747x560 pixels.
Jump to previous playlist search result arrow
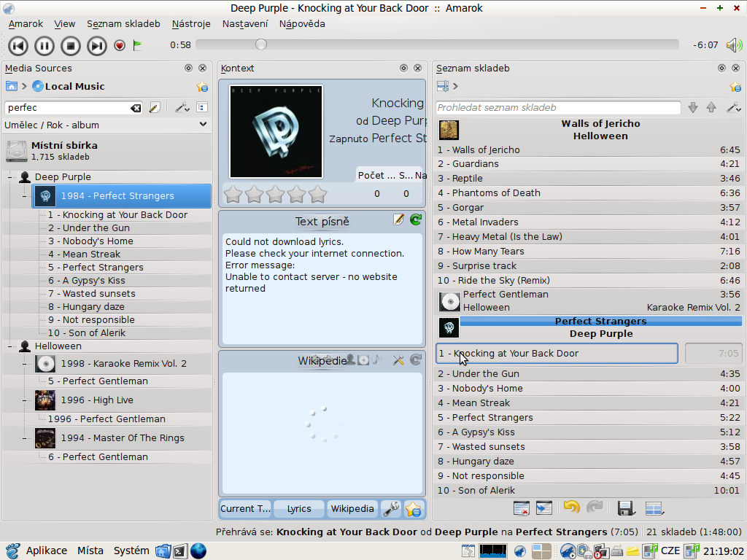[x=711, y=108]
